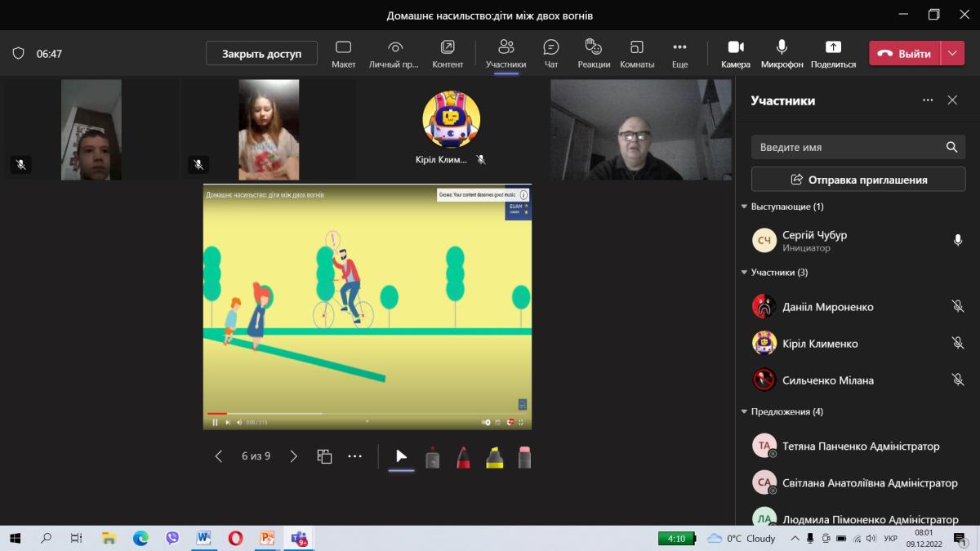Image resolution: width=980 pixels, height=551 pixels.
Task: Select Сергій Чубур in participant list
Action: pyautogui.click(x=857, y=241)
